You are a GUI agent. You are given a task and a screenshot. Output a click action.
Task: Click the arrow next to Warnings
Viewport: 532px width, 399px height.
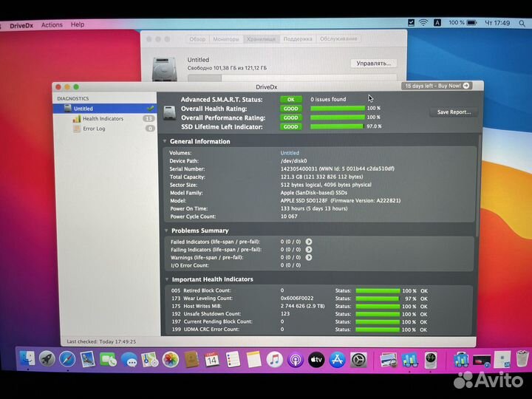pos(308,257)
